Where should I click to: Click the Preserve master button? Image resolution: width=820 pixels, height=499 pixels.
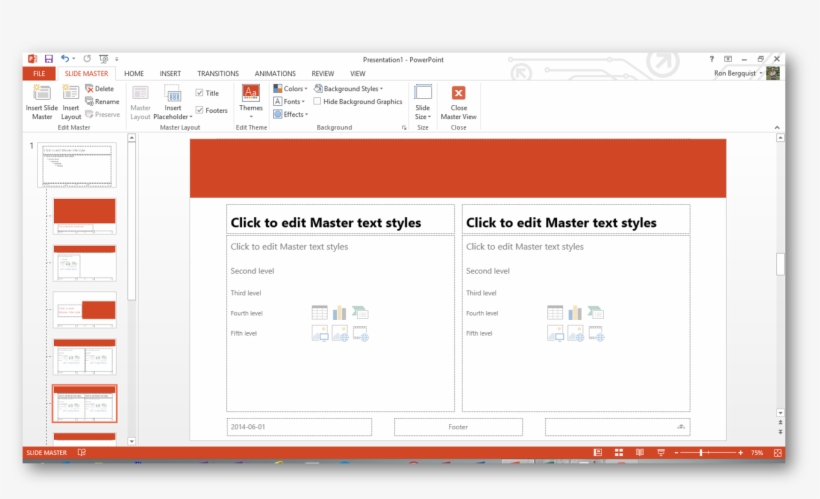(102, 114)
